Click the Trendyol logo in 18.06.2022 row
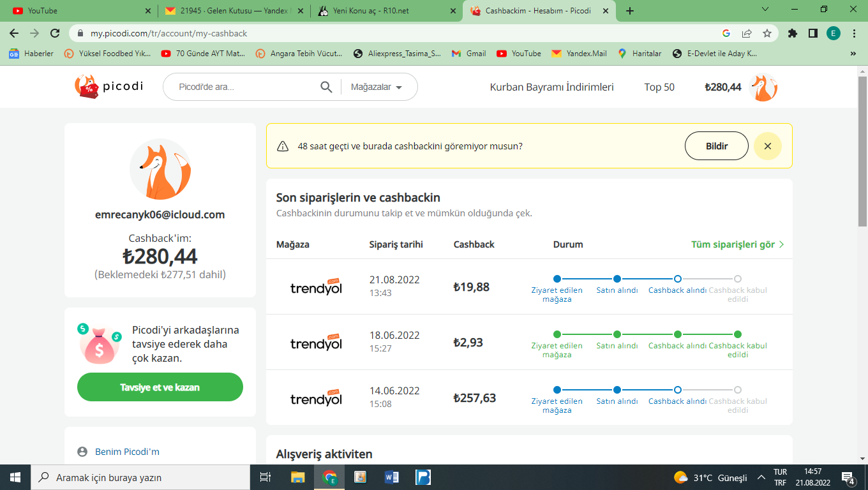Screen dimensions: 868x490 [316, 342]
